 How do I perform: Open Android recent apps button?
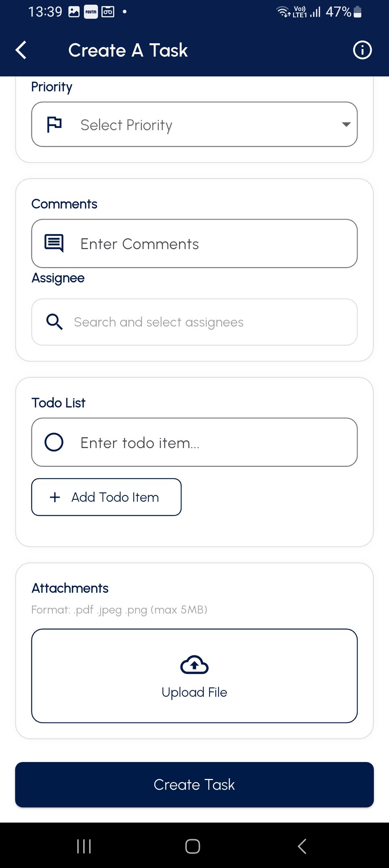(x=84, y=846)
